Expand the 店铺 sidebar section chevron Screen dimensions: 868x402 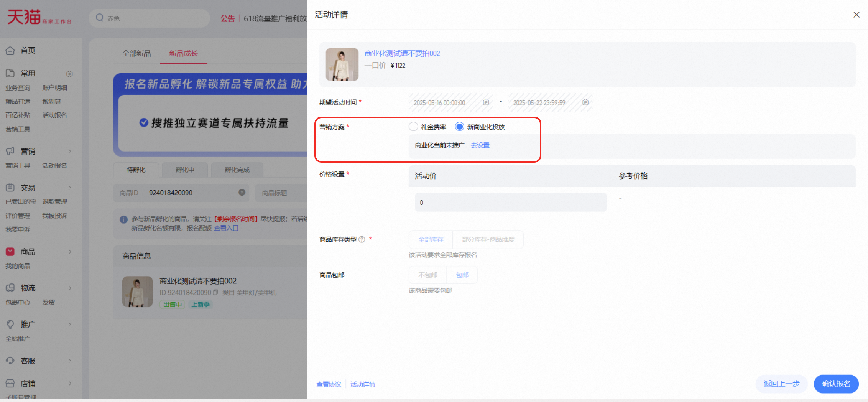click(70, 383)
